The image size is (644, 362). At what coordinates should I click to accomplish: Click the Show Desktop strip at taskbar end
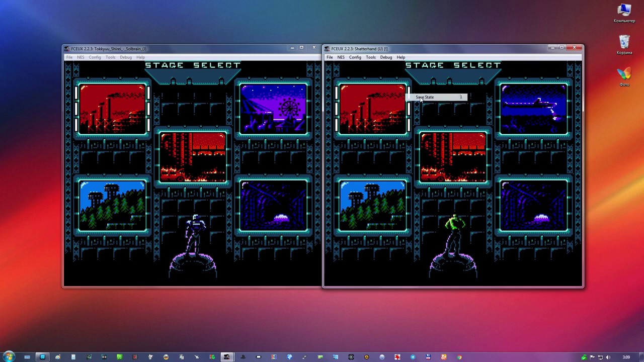click(x=641, y=357)
